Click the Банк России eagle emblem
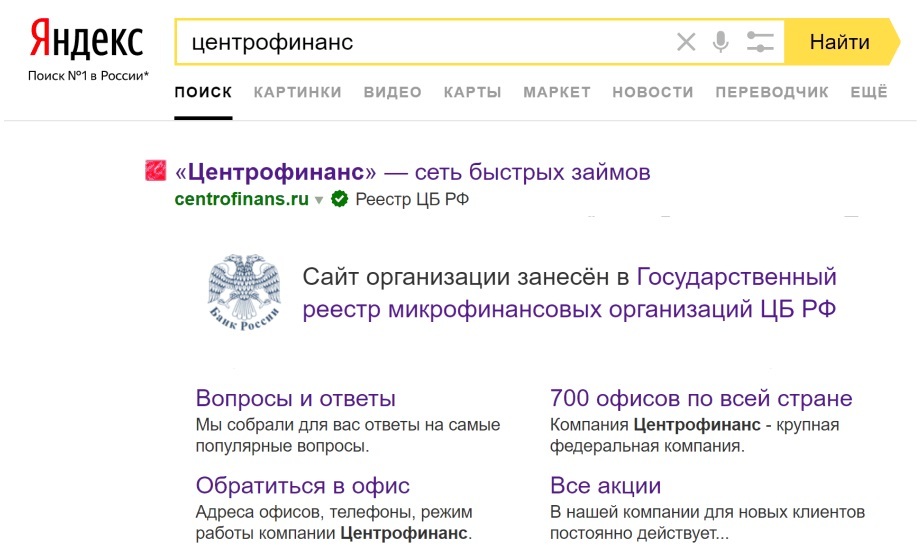Viewport: 924px width, 560px height. click(x=244, y=292)
